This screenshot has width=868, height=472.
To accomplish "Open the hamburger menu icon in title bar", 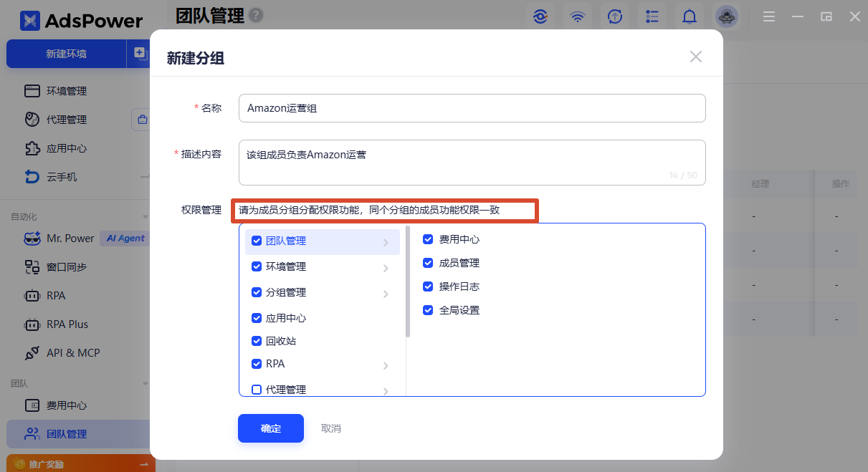I will 769,16.
